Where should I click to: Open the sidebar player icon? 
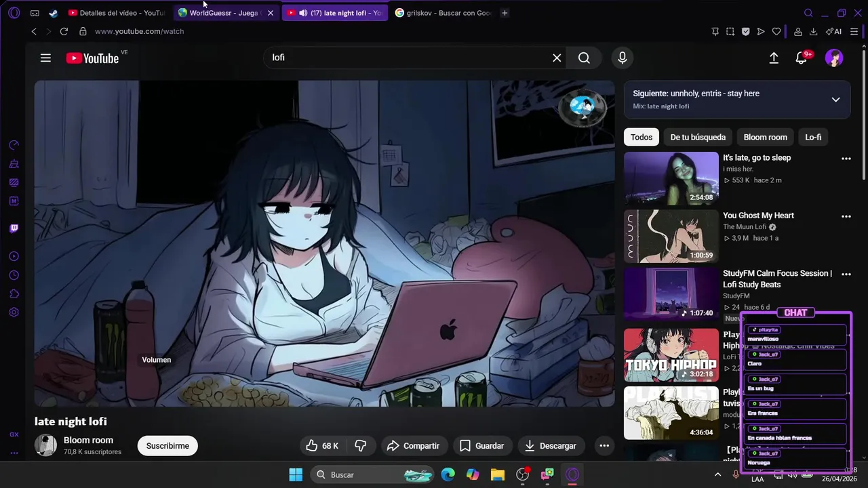coord(14,256)
